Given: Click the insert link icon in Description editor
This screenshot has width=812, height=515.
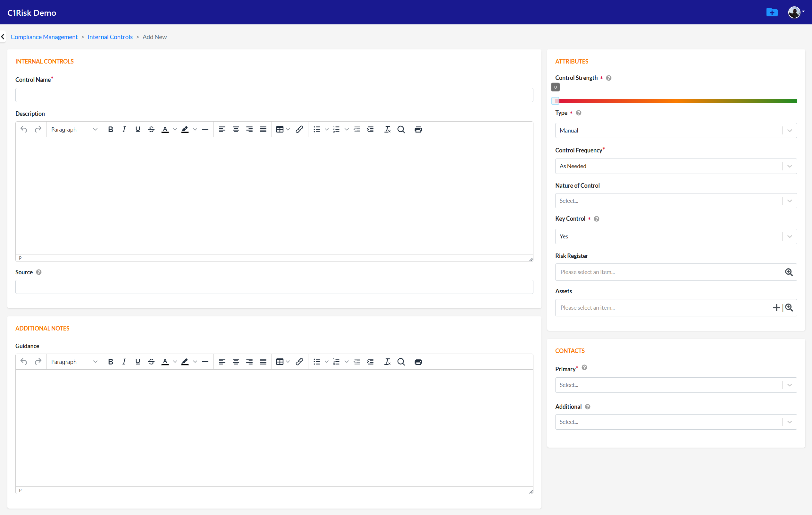Looking at the screenshot, I should click(299, 129).
